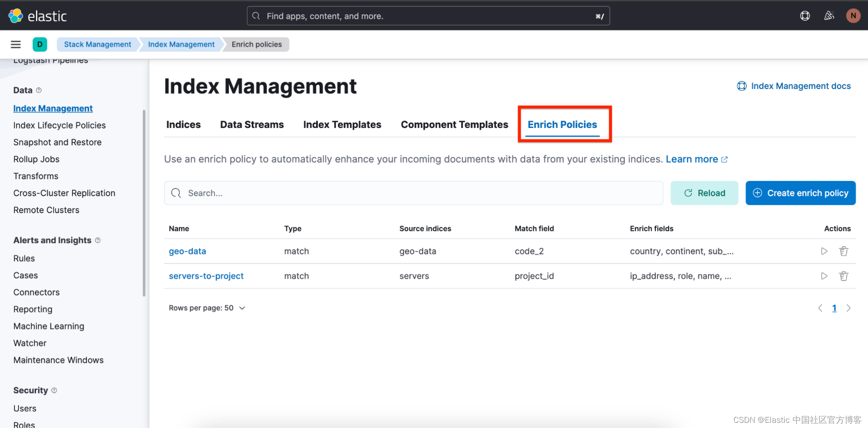Click the 'servers' source indices cell
This screenshot has height=428, width=868.
pyautogui.click(x=414, y=276)
